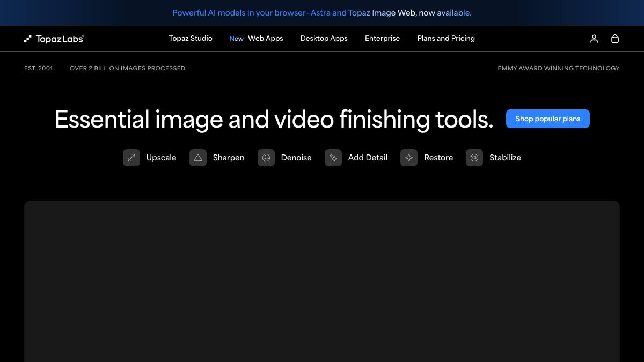This screenshot has width=644, height=362.
Task: Click Emmy Award Winning Technology text
Action: [559, 68]
